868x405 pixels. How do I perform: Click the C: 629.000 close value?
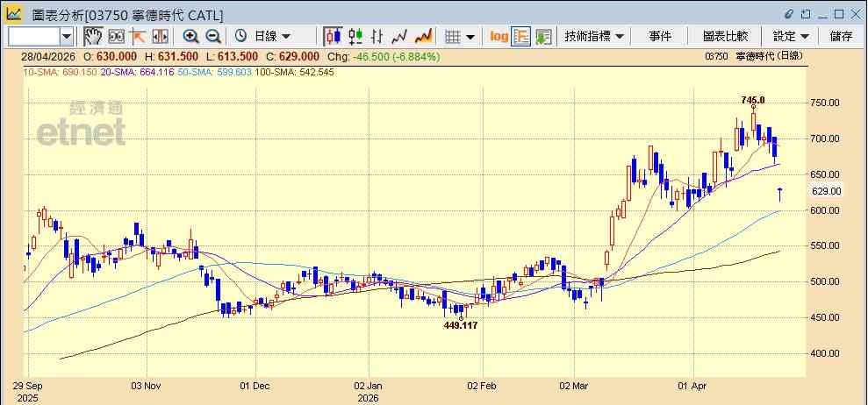click(292, 56)
